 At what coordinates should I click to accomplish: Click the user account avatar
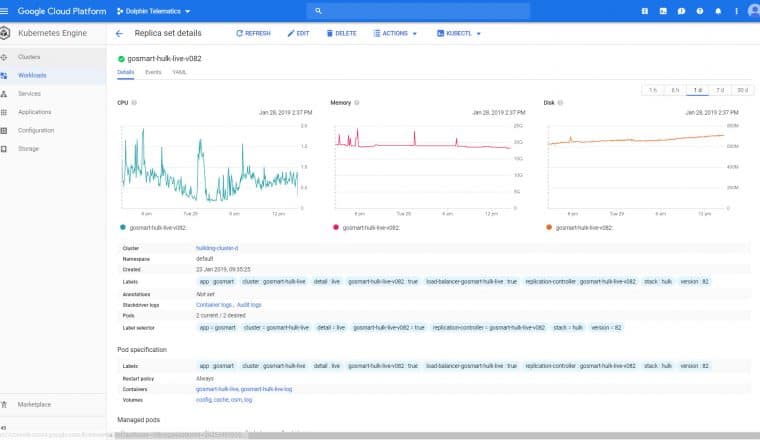(x=754, y=11)
